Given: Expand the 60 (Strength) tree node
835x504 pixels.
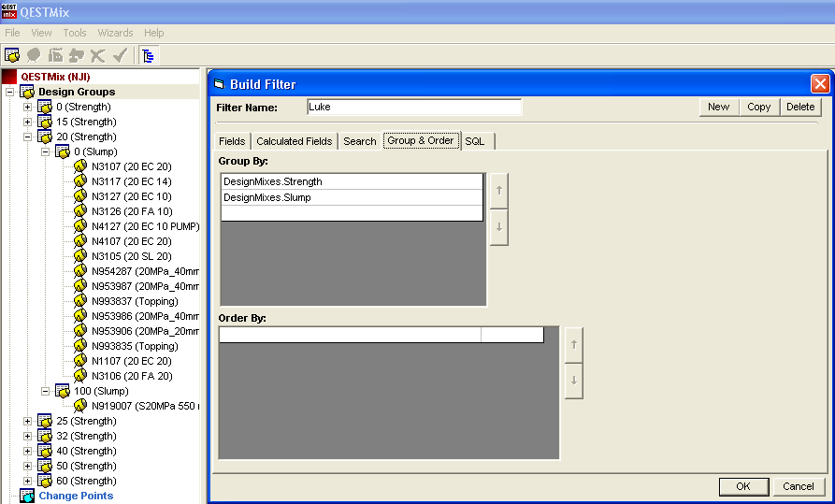Looking at the screenshot, I should 27,481.
